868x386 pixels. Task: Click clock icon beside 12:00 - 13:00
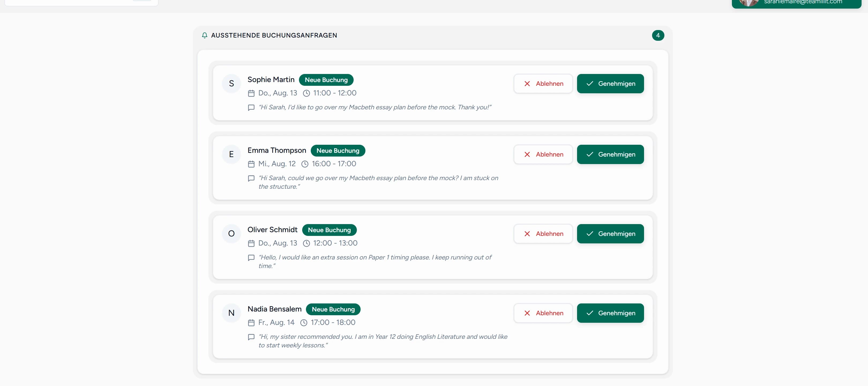point(306,243)
